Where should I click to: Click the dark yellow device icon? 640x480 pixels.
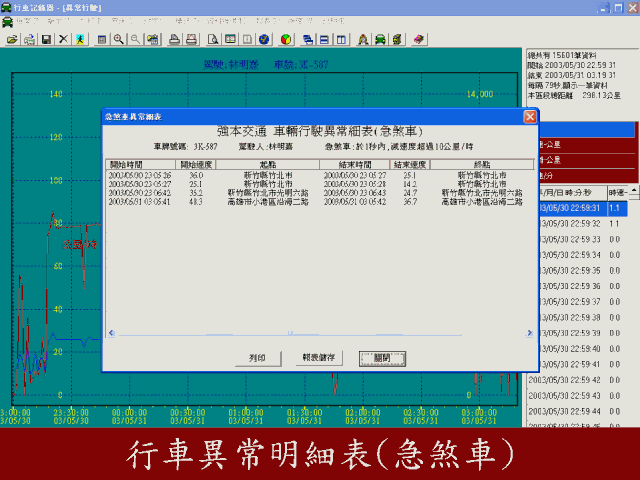(397, 39)
